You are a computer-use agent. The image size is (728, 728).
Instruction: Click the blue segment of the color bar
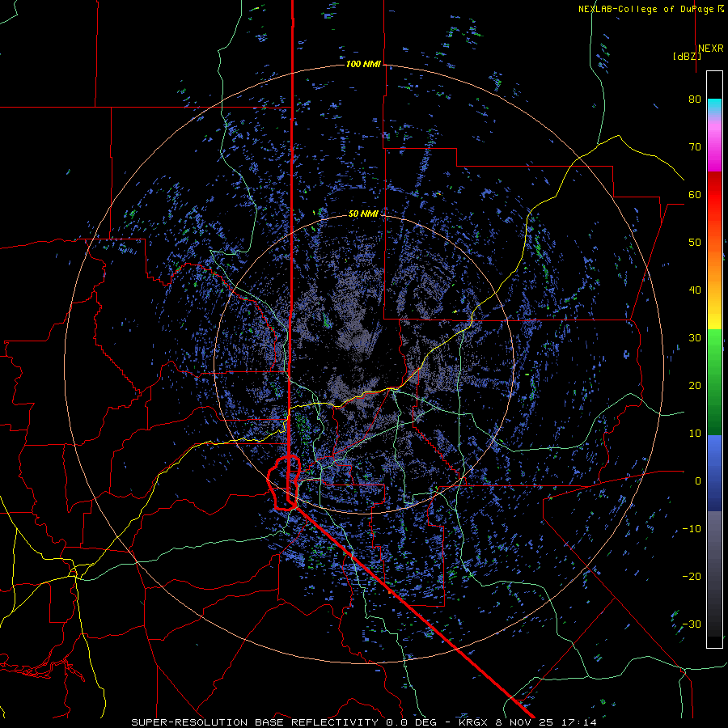[714, 472]
